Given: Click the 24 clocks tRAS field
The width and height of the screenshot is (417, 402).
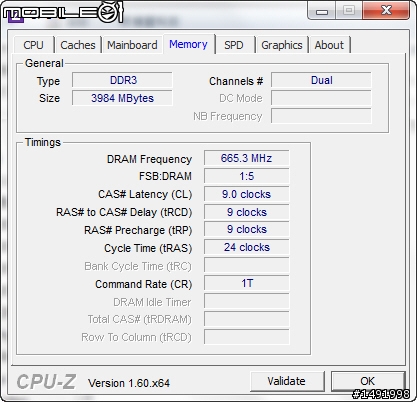Looking at the screenshot, I should [247, 247].
